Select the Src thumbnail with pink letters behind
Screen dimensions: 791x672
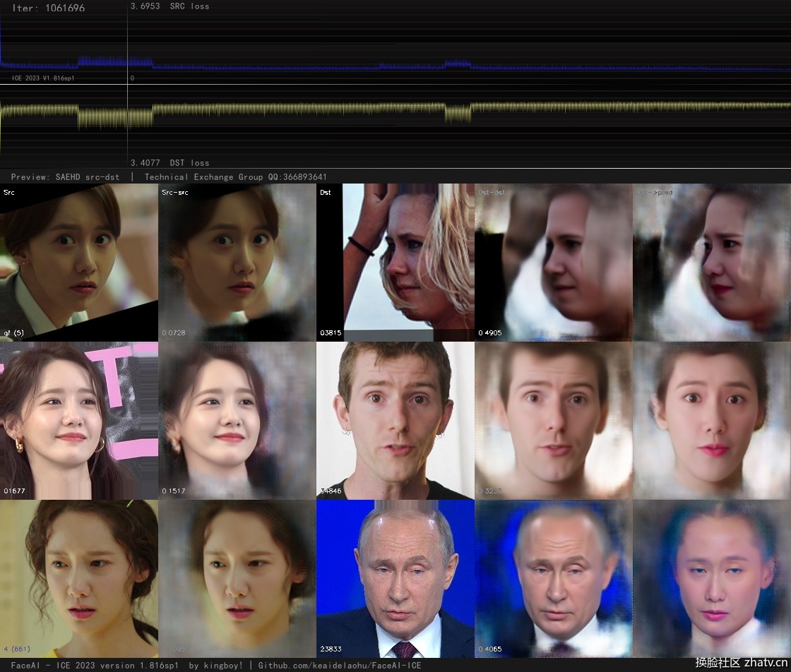pos(78,421)
